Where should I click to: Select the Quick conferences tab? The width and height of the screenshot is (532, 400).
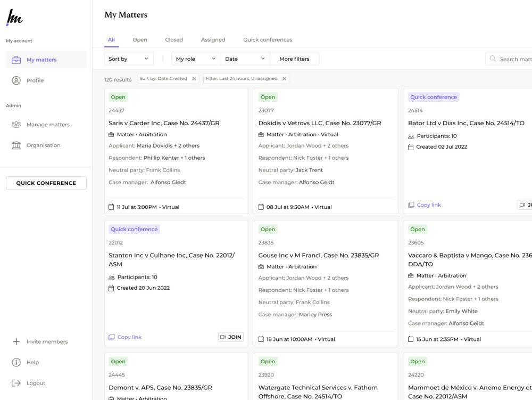[268, 40]
